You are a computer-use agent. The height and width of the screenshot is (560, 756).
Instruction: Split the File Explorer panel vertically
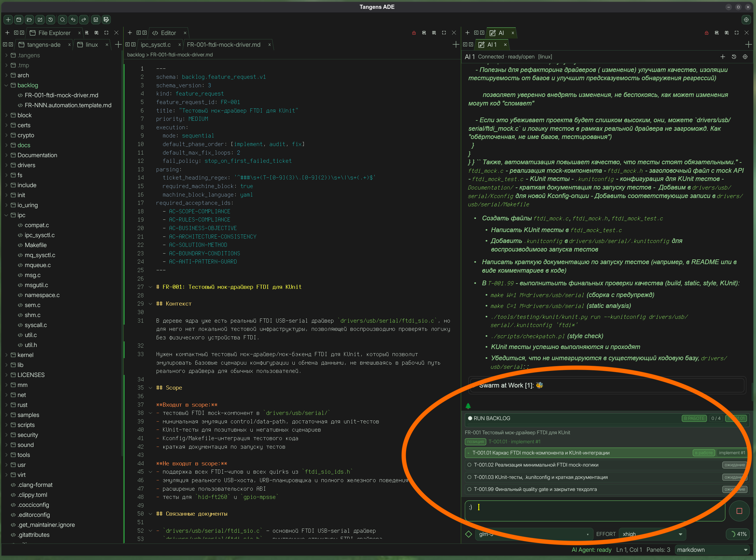point(96,33)
